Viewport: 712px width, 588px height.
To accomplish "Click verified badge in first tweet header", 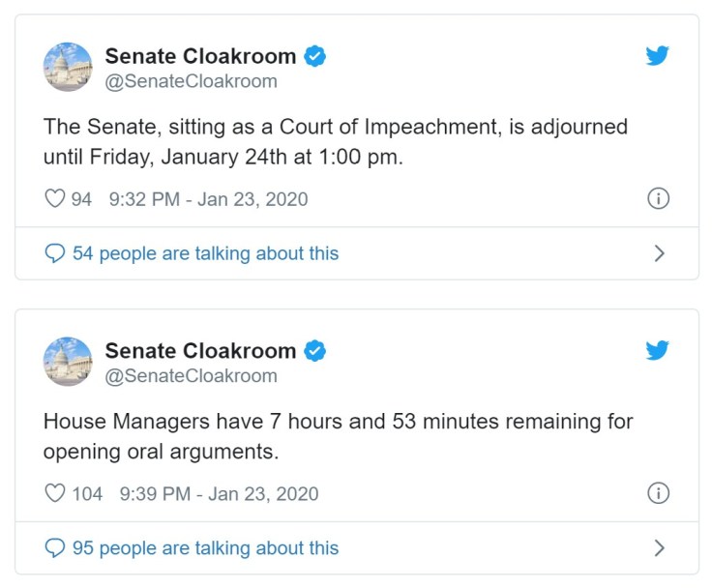I will point(315,57).
